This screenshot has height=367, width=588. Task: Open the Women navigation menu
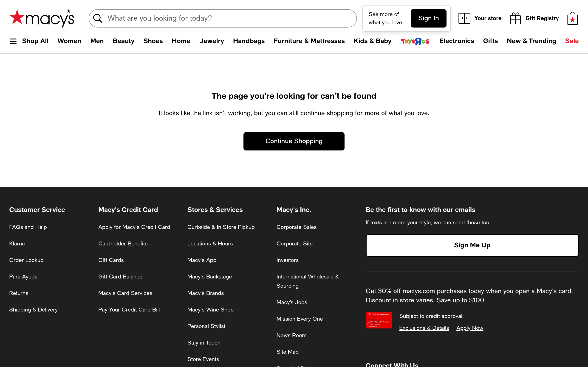click(69, 41)
